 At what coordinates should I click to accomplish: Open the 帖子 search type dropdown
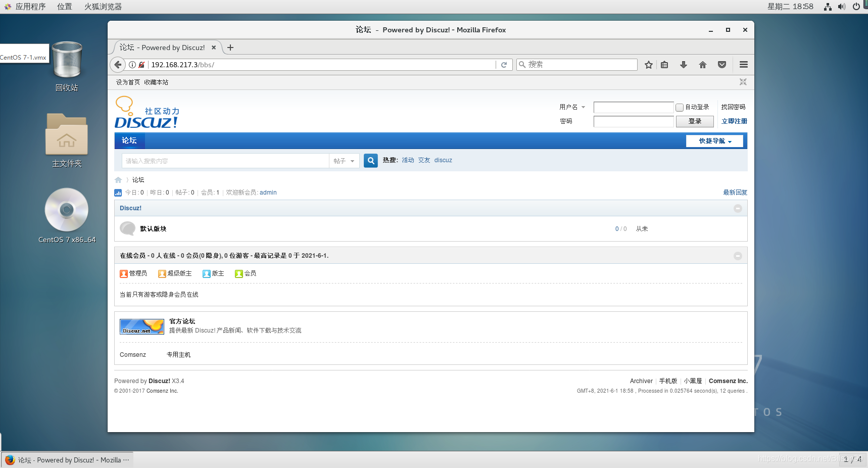[344, 161]
